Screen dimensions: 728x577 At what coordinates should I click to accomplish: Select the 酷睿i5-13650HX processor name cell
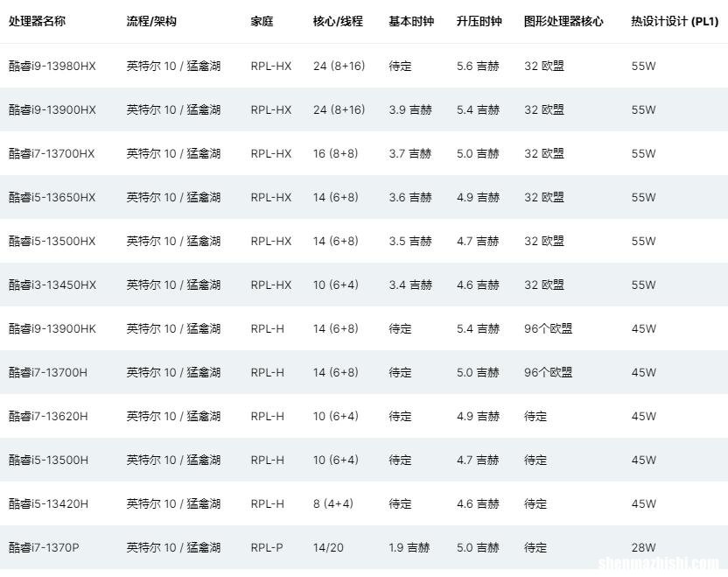pyautogui.click(x=52, y=197)
